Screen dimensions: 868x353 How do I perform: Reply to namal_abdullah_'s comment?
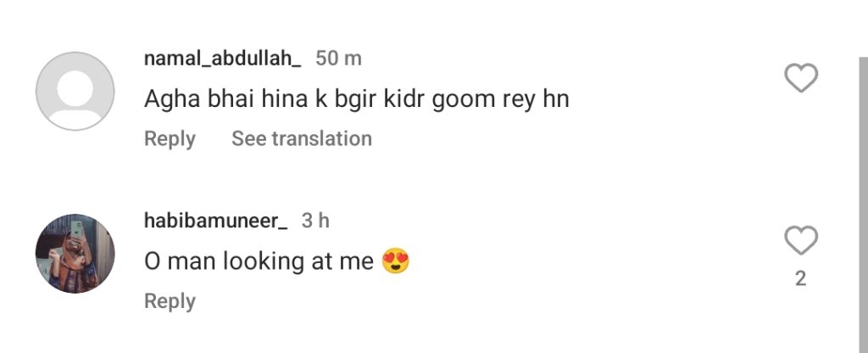point(170,138)
